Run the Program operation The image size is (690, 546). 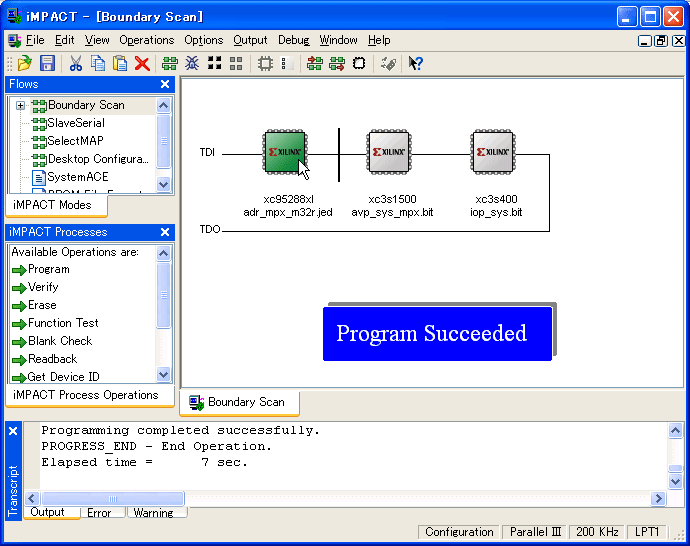(48, 269)
